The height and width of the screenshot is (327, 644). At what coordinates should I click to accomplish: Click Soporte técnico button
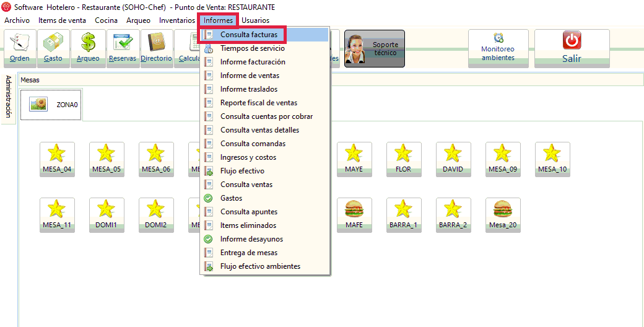coord(374,48)
